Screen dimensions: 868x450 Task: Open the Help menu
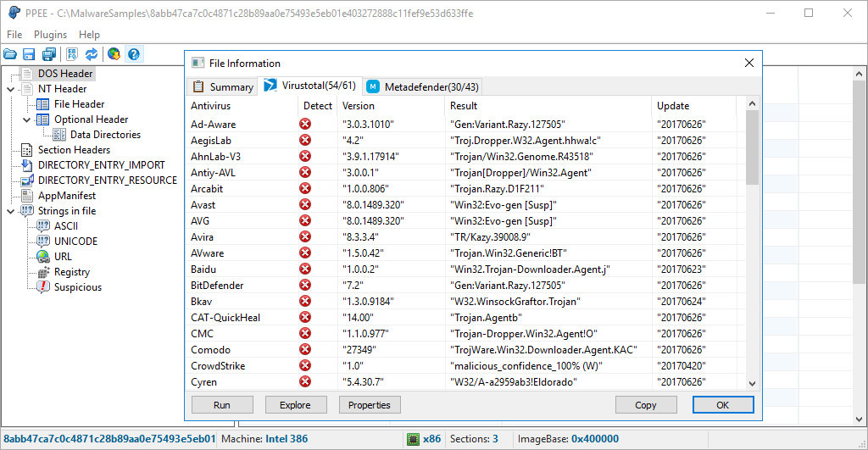click(89, 34)
